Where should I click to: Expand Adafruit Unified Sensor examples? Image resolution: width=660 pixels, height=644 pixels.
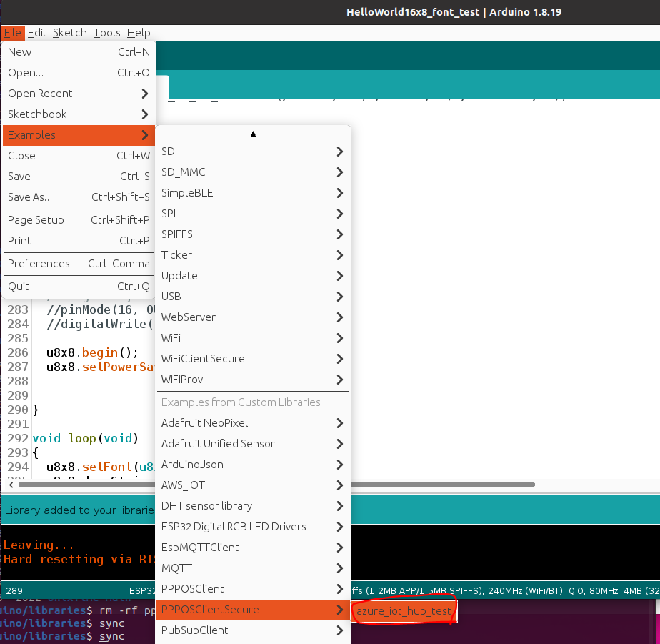[x=253, y=444]
